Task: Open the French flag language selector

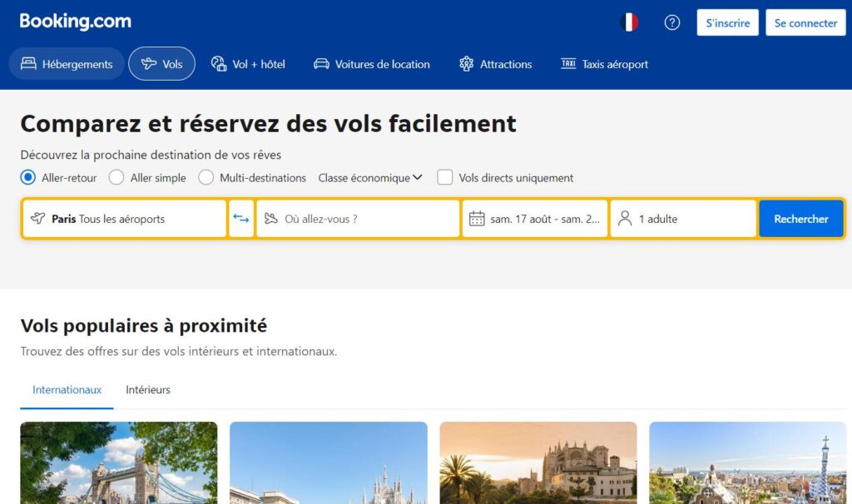Action: 629,22
